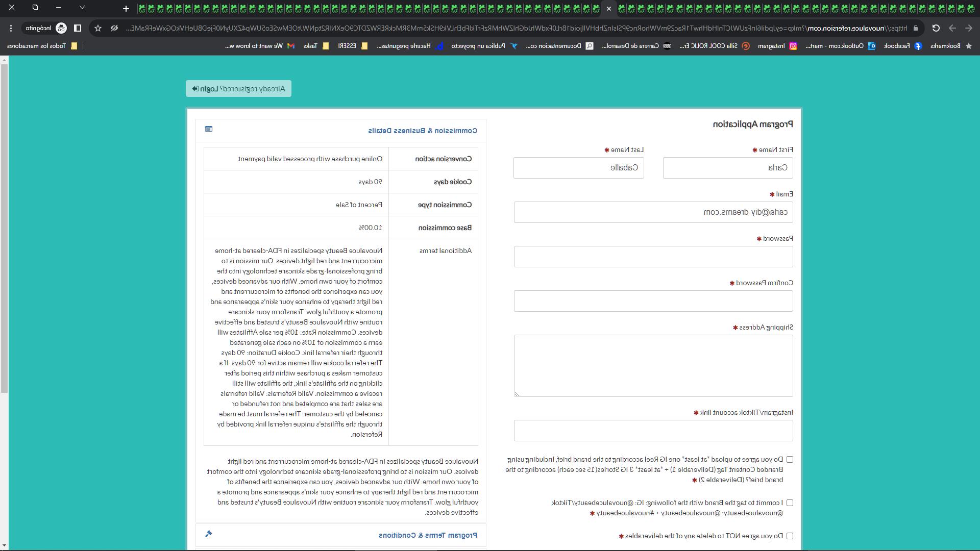Open Incognito profile indicator
This screenshot has width=980, height=551.
click(46, 28)
